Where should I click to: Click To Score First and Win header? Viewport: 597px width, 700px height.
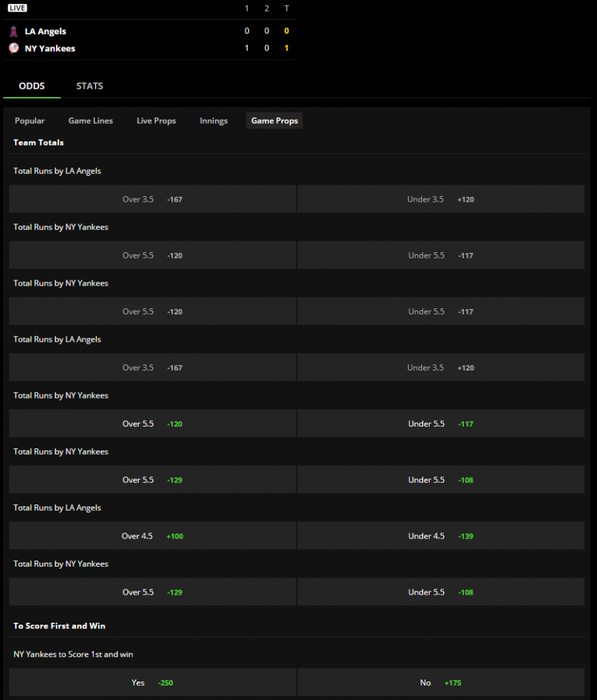(59, 626)
